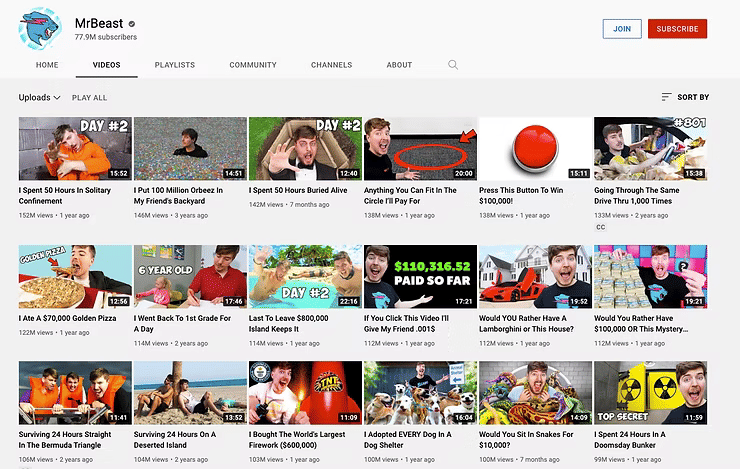Click title 'Surviving 24 Hours Straight In Bermuda Triangle'
This screenshot has height=469, width=740.
(65, 439)
